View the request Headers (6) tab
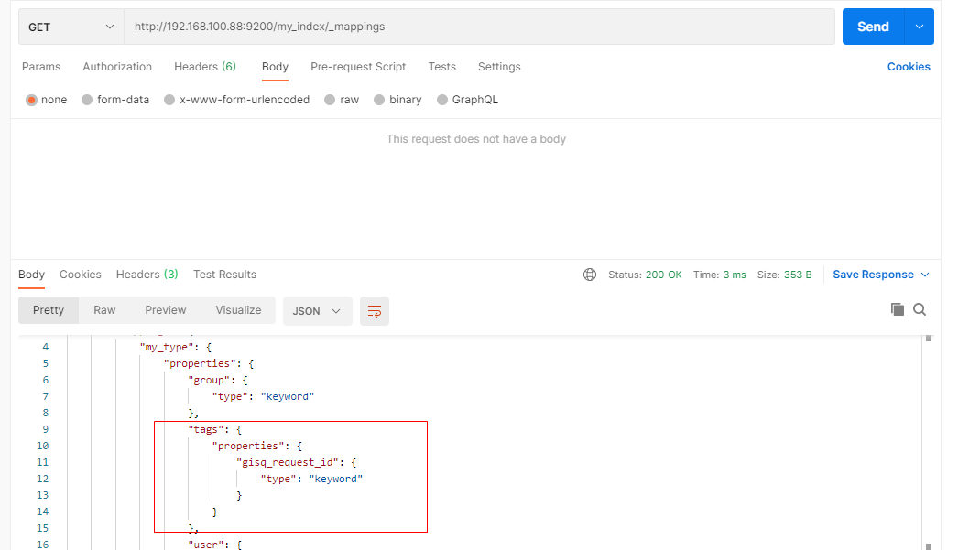Image resolution: width=980 pixels, height=550 pixels. 204,67
